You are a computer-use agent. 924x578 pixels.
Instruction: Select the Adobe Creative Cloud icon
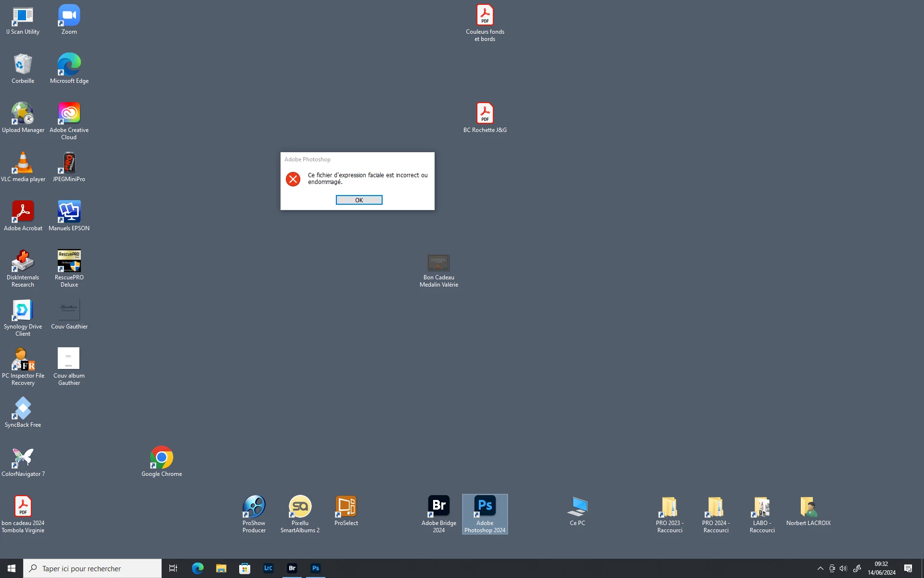69,114
